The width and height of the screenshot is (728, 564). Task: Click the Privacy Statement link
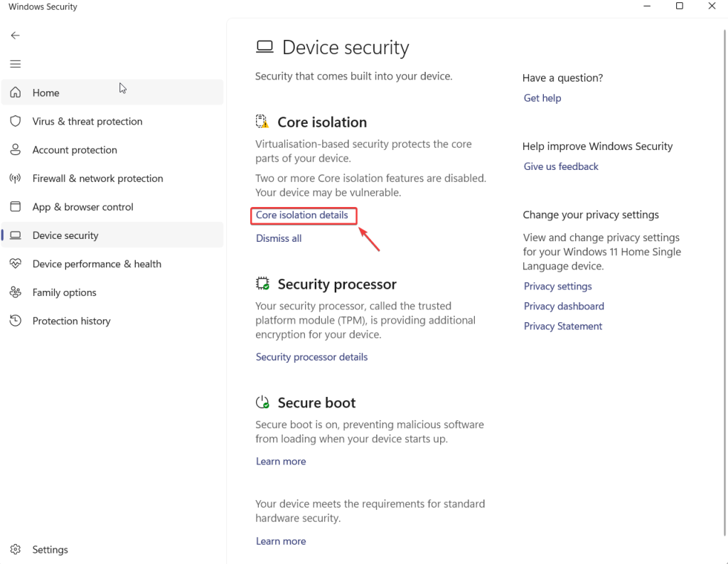tap(563, 326)
